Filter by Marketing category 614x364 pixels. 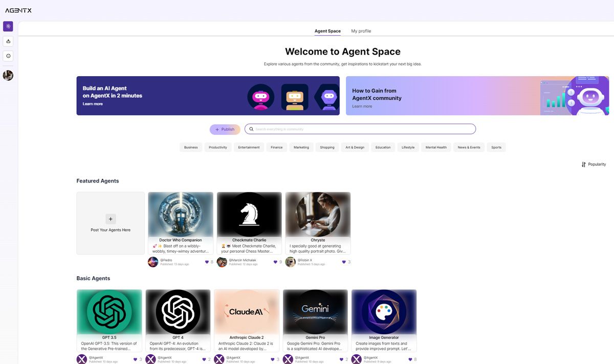point(301,147)
